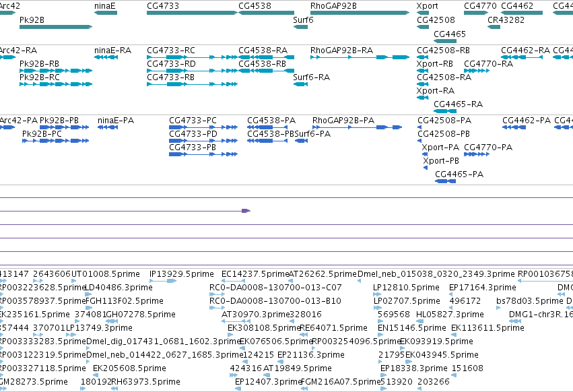The image size is (573, 392).
Task: Click the CG42508-PB protein label
Action: click(444, 134)
